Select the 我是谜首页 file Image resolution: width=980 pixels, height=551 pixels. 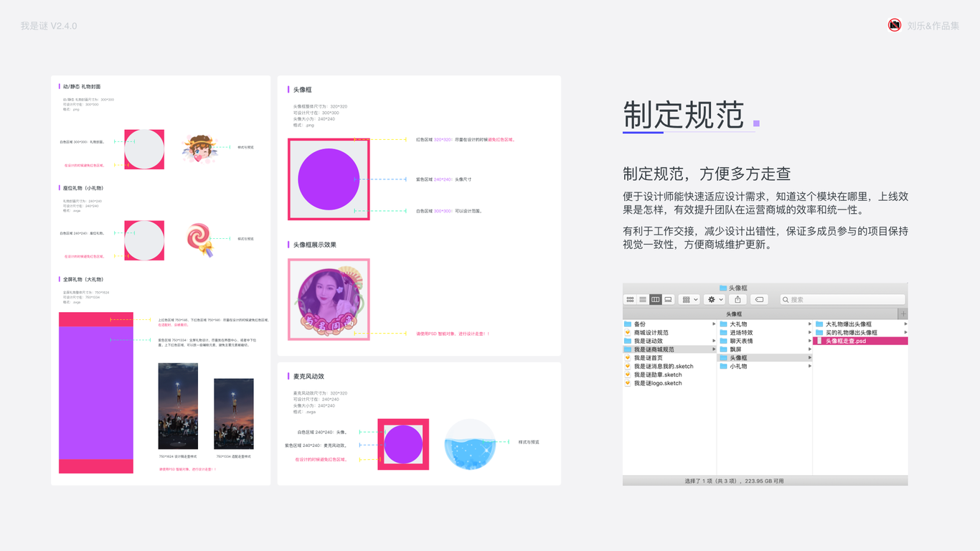[670, 358]
